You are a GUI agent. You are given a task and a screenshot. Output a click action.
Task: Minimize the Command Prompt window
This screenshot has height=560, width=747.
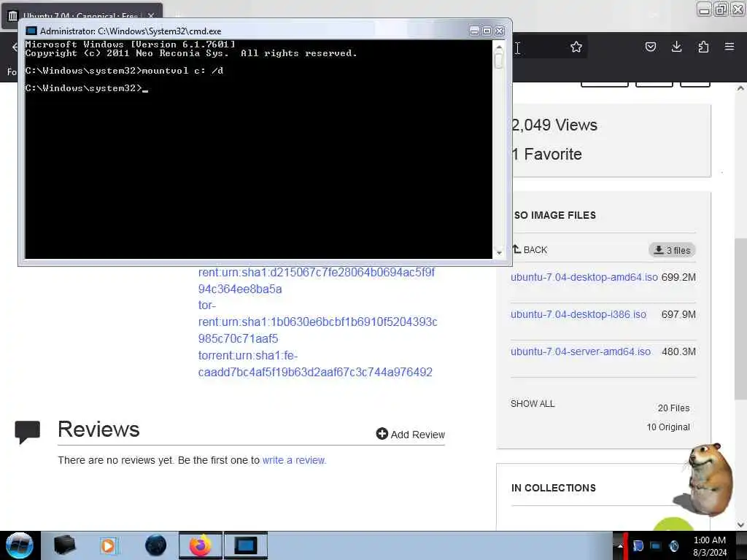pyautogui.click(x=474, y=31)
